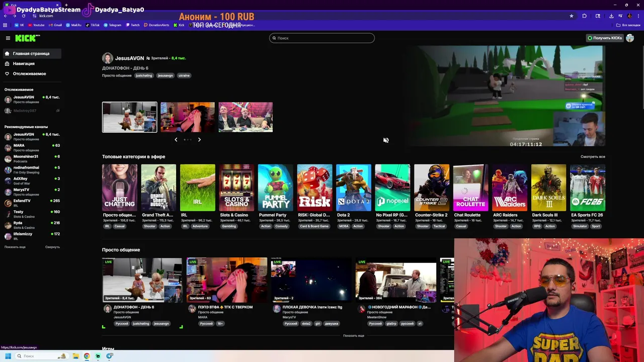Open the Counter-Strike 2 category card

[432, 188]
